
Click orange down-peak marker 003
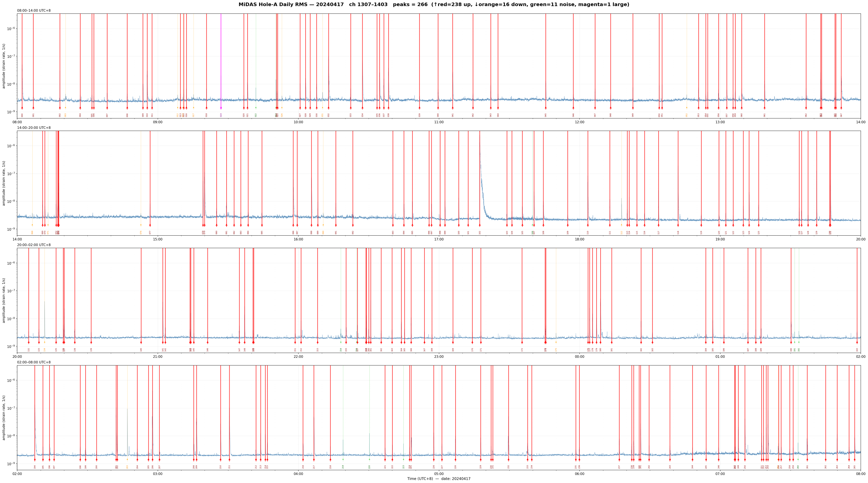click(65, 108)
